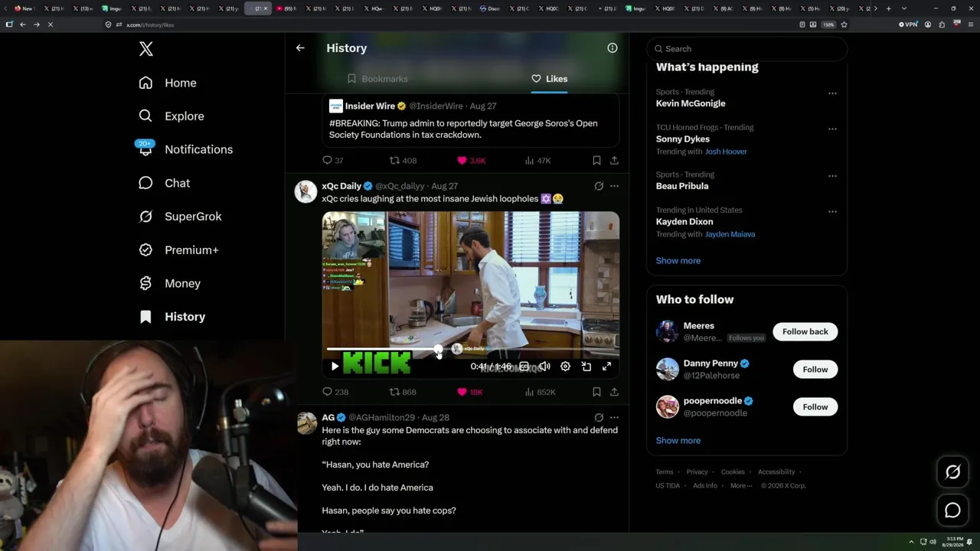Open Chat from the sidebar
The height and width of the screenshot is (551, 980).
pos(164,183)
